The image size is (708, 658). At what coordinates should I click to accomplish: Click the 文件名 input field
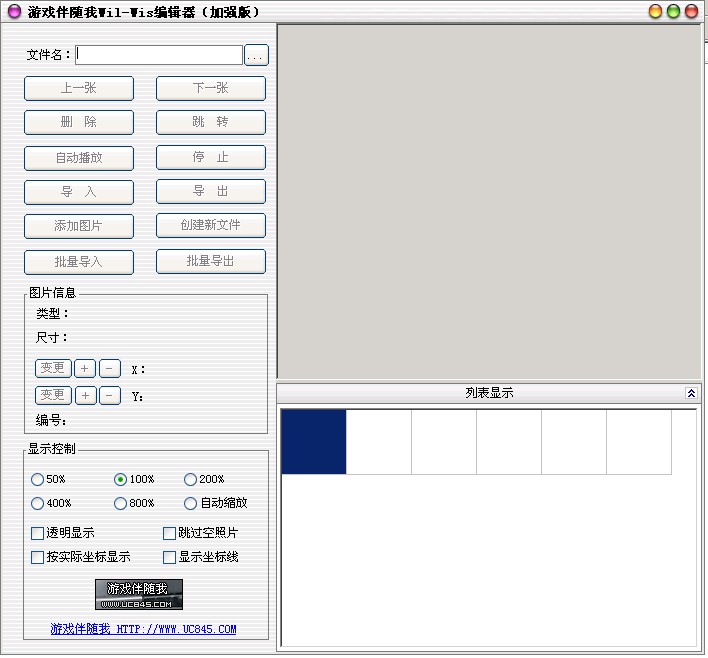pos(159,55)
